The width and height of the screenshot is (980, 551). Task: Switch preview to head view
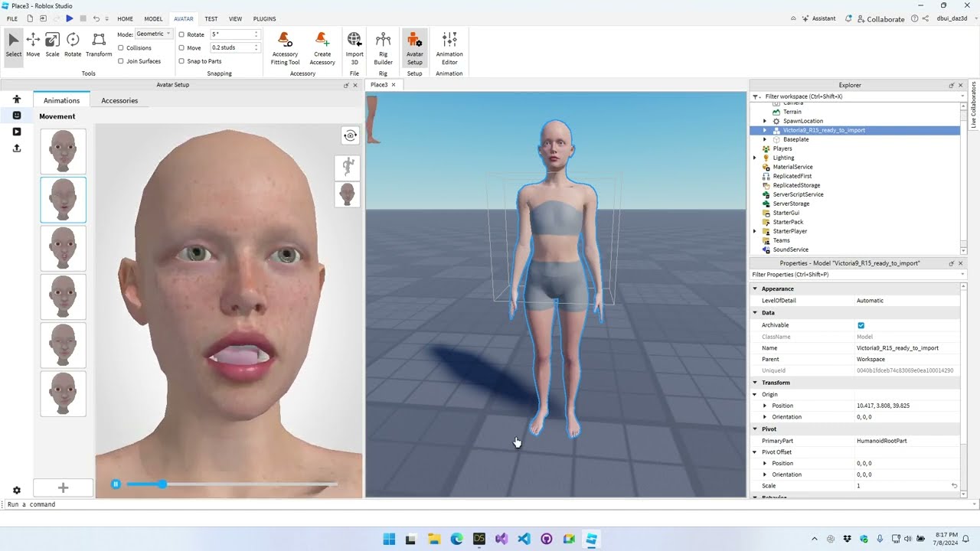tap(348, 194)
